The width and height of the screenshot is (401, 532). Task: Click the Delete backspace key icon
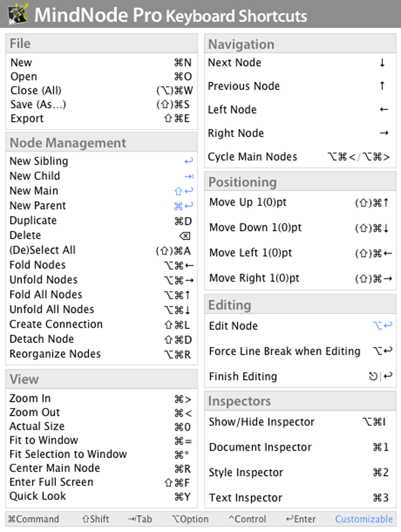click(184, 236)
